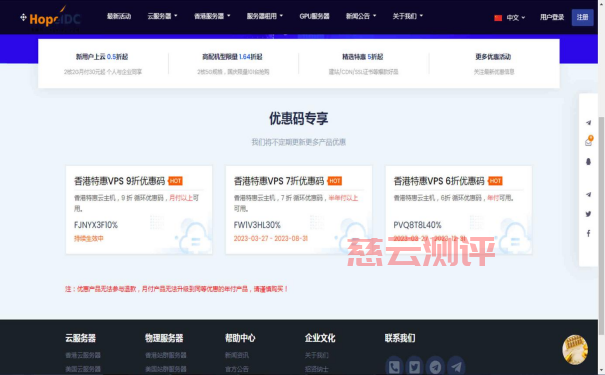Open the 香港特惠VPS 7折优惠码 card
This screenshot has height=375, width=605.
pos(299,210)
